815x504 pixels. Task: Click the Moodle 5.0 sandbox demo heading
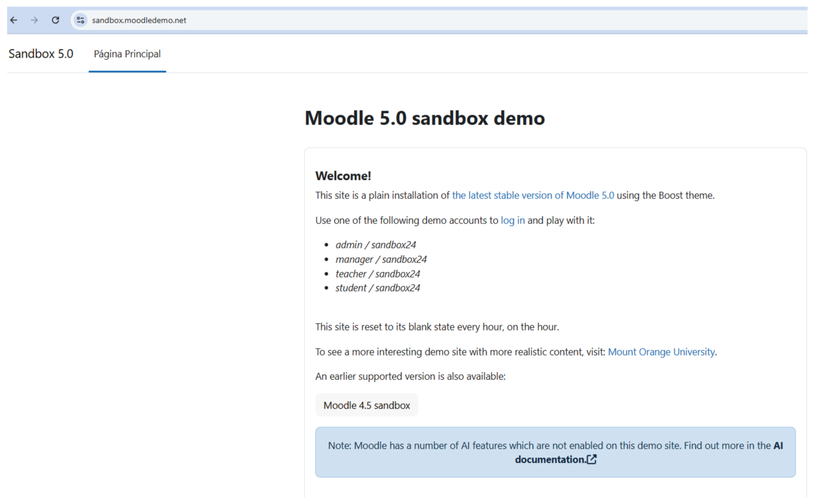(x=425, y=118)
